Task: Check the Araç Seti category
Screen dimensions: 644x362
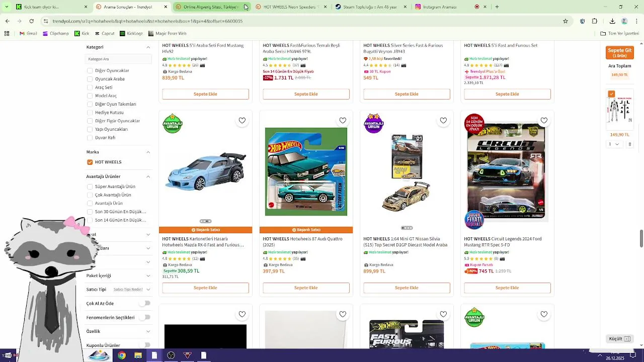Action: coord(90,87)
